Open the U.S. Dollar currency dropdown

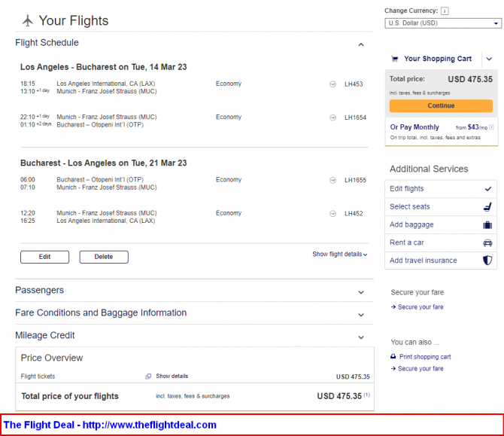(x=443, y=23)
